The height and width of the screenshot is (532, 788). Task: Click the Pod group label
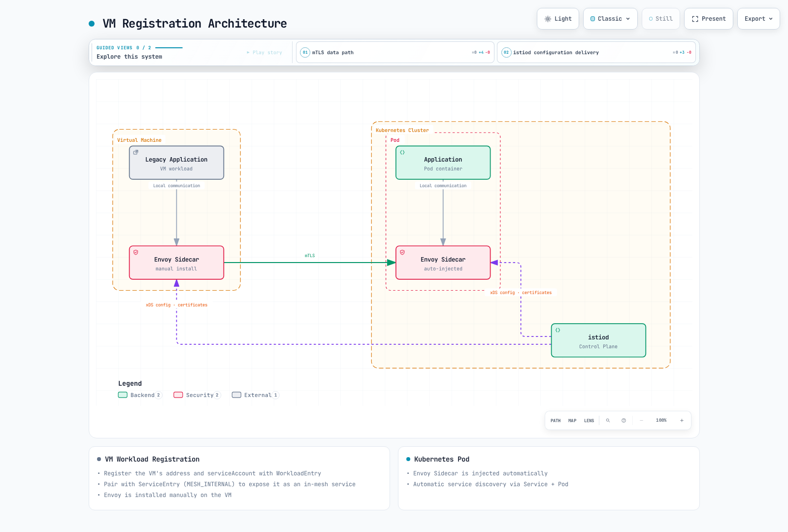pos(395,140)
